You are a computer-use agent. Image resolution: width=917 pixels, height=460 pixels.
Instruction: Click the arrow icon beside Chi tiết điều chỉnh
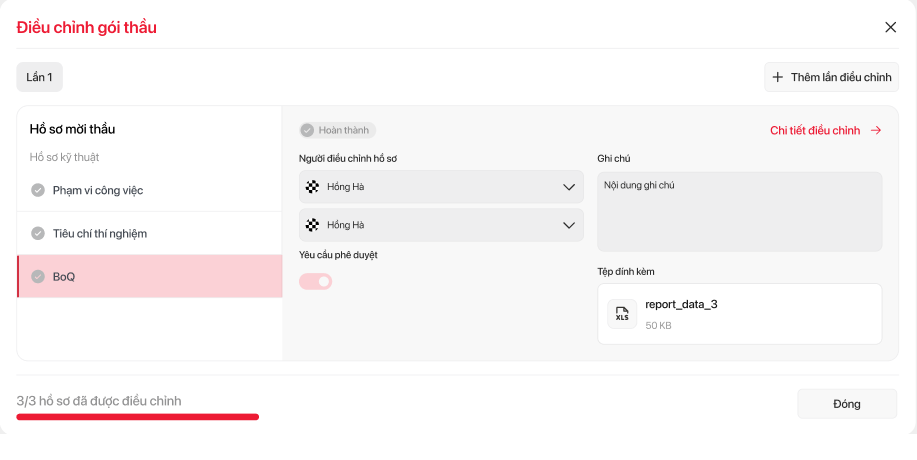pos(876,130)
